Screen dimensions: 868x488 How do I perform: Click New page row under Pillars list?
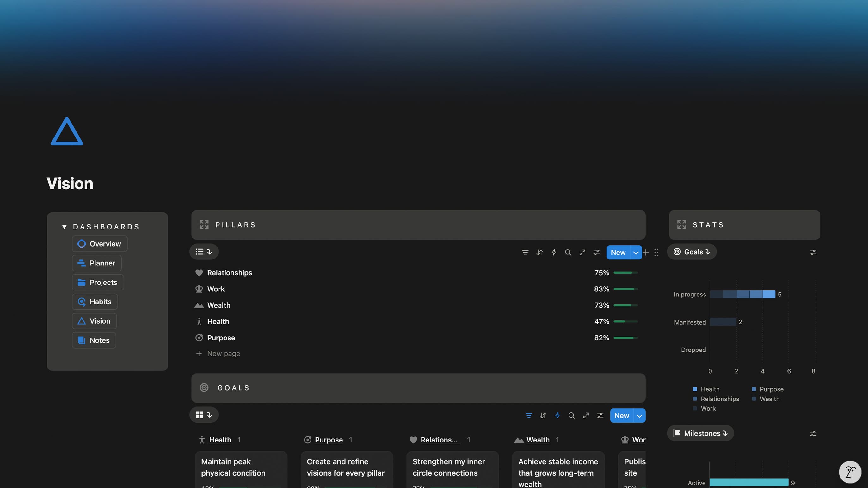[x=223, y=353]
